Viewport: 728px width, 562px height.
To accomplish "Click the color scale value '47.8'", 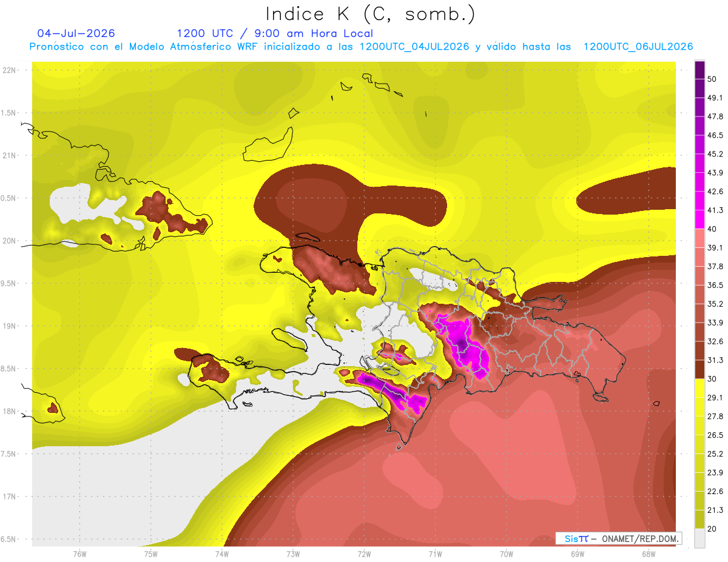I will [x=715, y=116].
